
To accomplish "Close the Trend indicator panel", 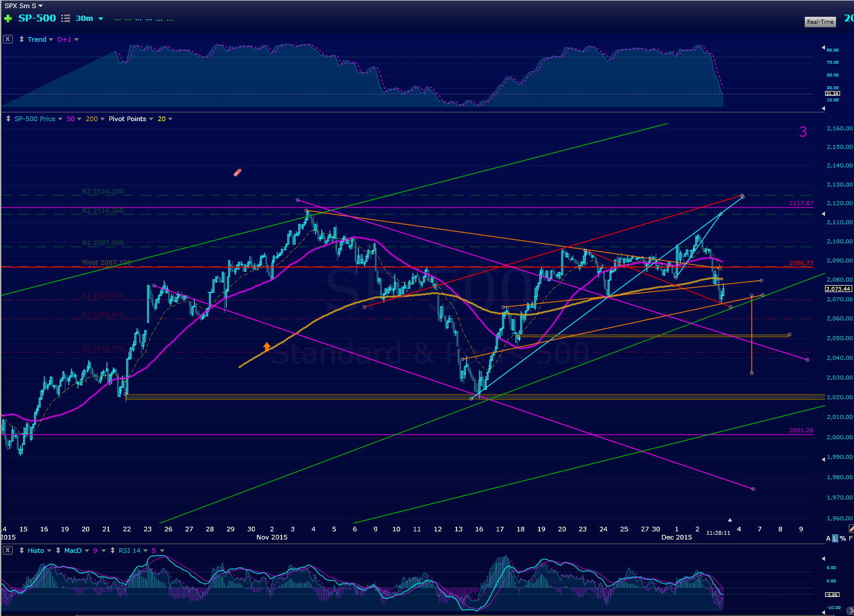I will (8, 39).
